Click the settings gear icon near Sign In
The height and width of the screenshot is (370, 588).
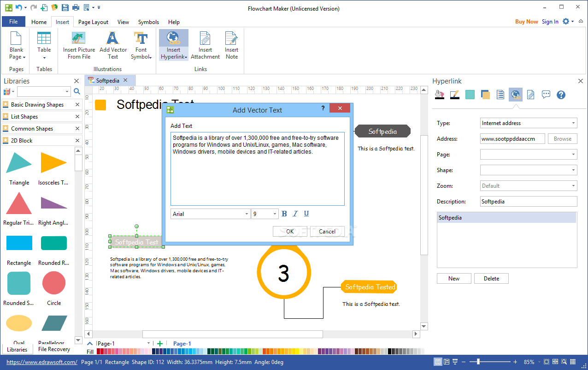566,21
